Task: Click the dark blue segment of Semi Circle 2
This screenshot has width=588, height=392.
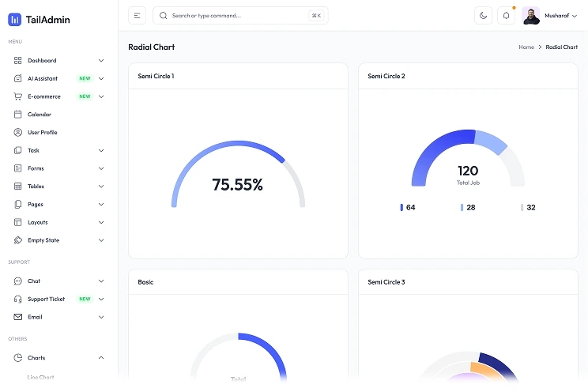Action: point(435,148)
